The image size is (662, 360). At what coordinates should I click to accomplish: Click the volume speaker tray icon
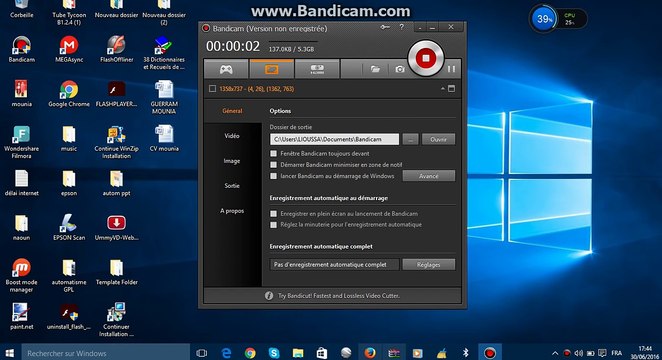coord(578,353)
